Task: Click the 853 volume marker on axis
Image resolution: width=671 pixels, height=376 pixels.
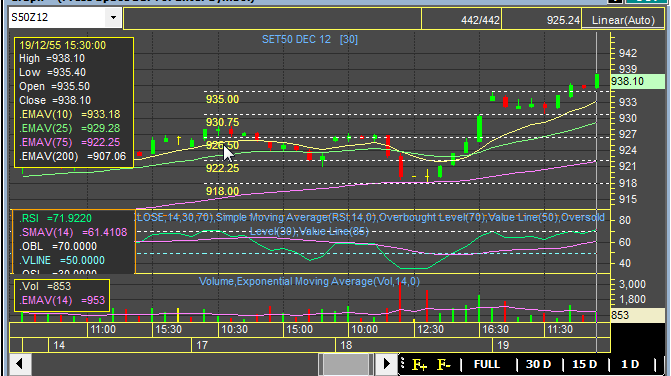Action: [x=637, y=315]
